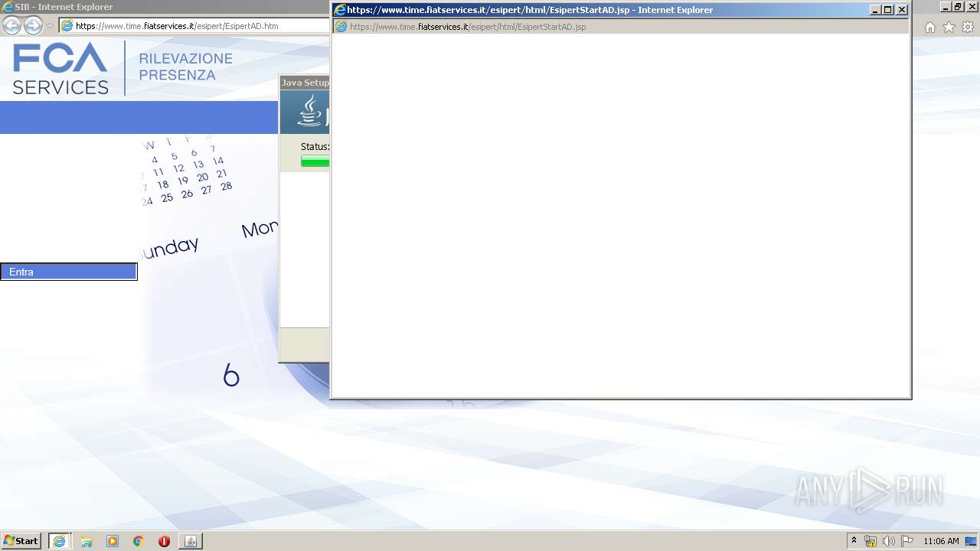Click the main window address bar with EsipertAD.htm

[x=195, y=26]
